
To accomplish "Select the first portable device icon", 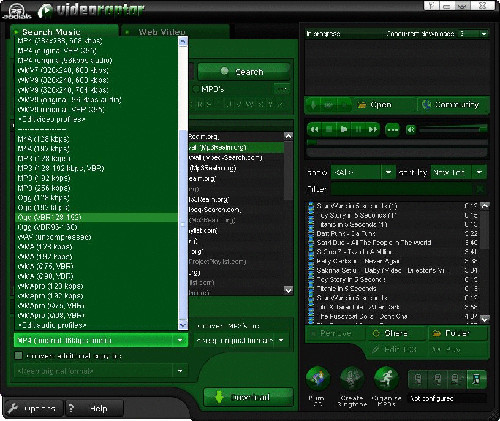I will [418, 379].
